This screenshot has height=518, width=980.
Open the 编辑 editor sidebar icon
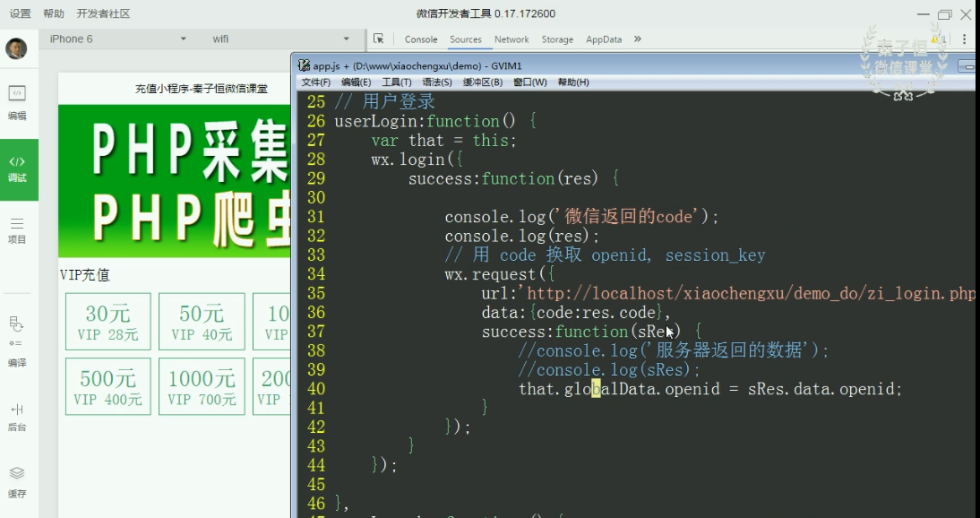coord(17,103)
